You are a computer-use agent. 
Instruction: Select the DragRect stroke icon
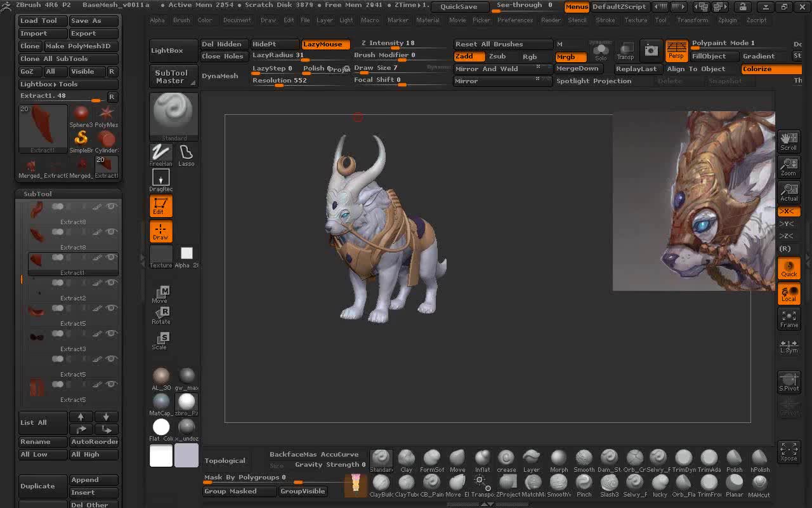tap(160, 180)
